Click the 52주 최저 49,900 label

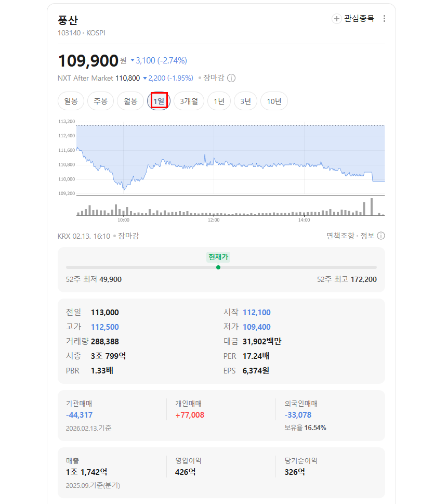point(94,279)
